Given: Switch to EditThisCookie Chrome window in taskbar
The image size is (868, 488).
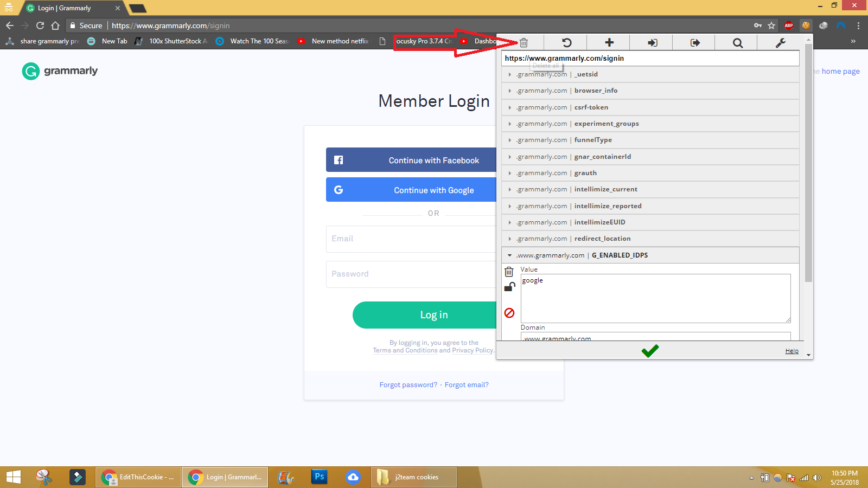Looking at the screenshot, I should click(x=138, y=477).
